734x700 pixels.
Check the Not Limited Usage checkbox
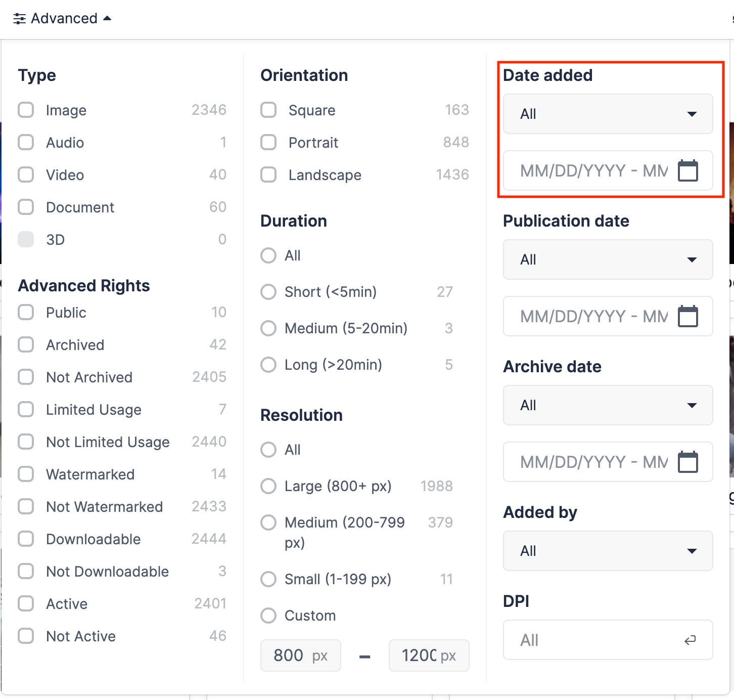26,442
